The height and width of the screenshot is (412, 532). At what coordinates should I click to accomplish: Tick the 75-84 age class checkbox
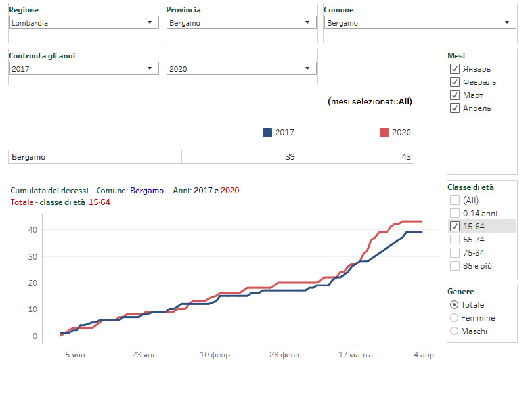pos(454,253)
